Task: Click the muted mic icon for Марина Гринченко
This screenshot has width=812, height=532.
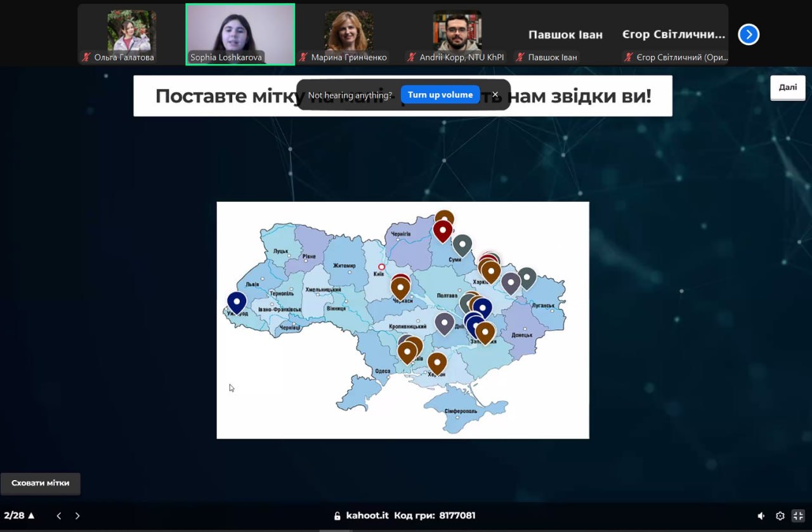Action: tap(303, 57)
